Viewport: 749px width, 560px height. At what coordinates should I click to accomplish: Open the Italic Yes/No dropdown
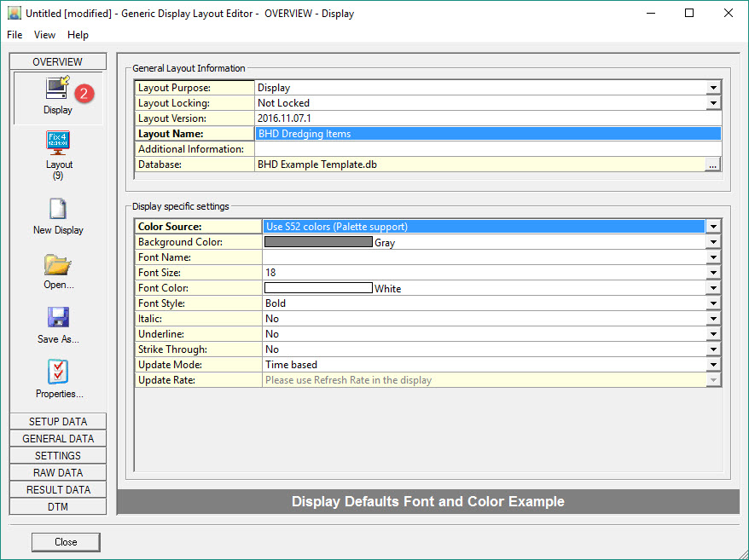tap(713, 319)
